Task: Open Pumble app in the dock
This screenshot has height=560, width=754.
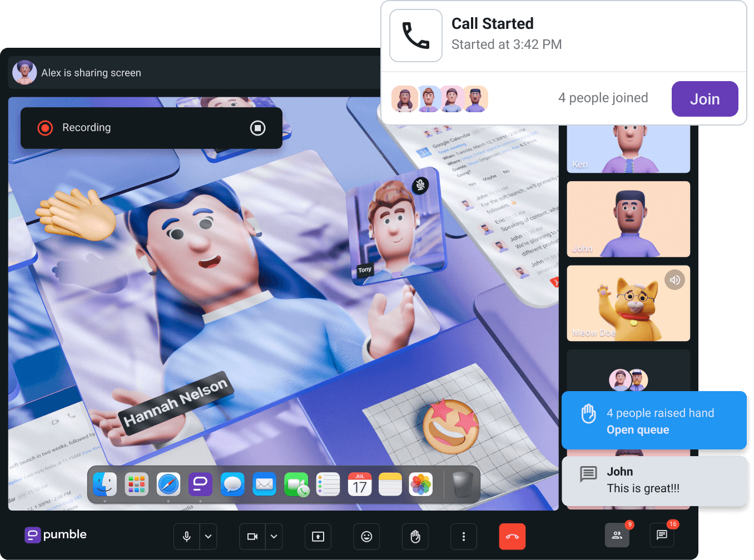Action: tap(200, 484)
